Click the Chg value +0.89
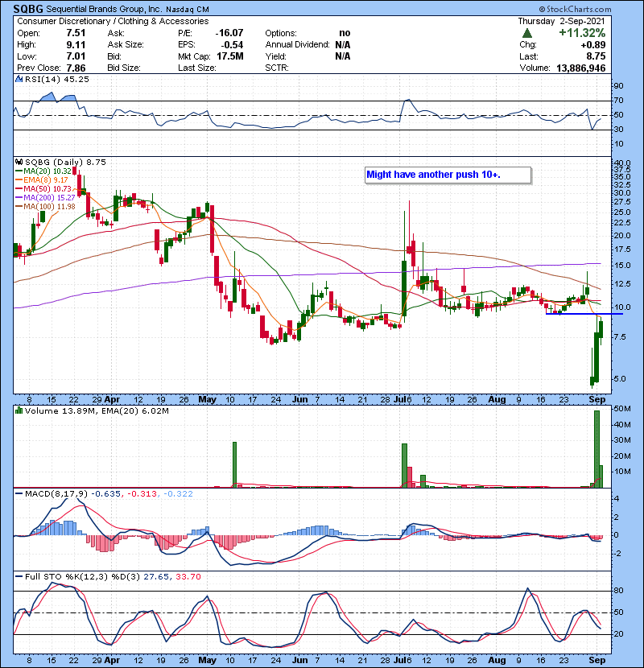The image size is (644, 668). 592,45
